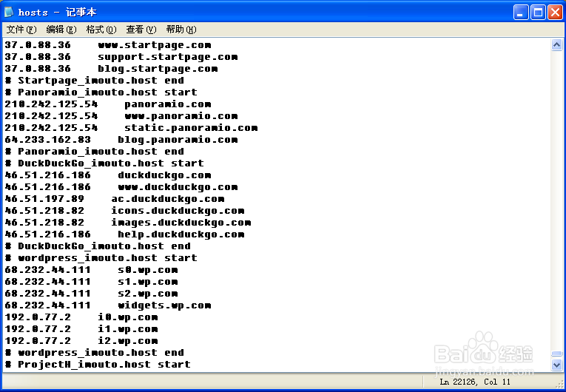Viewport: 566px width, 392px height.
Task: Click the line '# DuckDuckGo_imouto.host start'
Action: click(104, 163)
